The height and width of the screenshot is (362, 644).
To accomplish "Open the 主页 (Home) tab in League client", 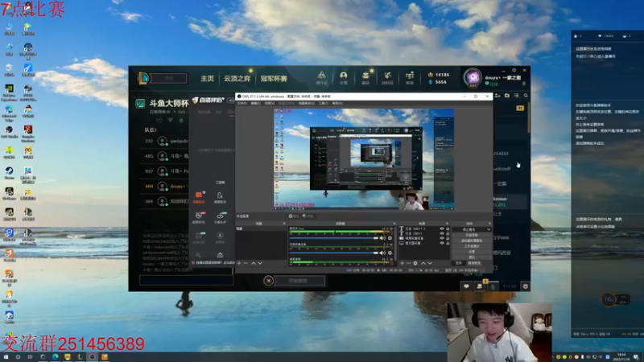I will coord(208,78).
